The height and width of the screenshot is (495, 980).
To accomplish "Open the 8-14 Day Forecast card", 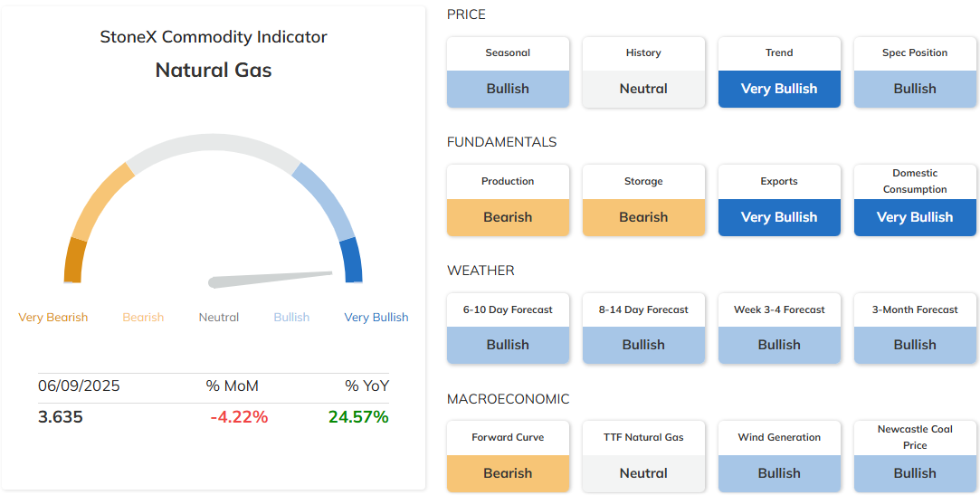I will [643, 328].
